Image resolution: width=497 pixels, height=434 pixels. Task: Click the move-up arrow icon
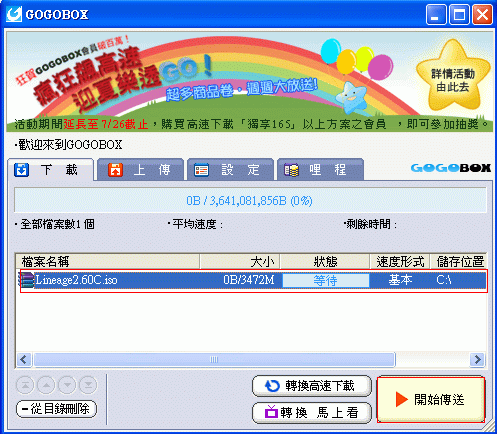(x=46, y=385)
